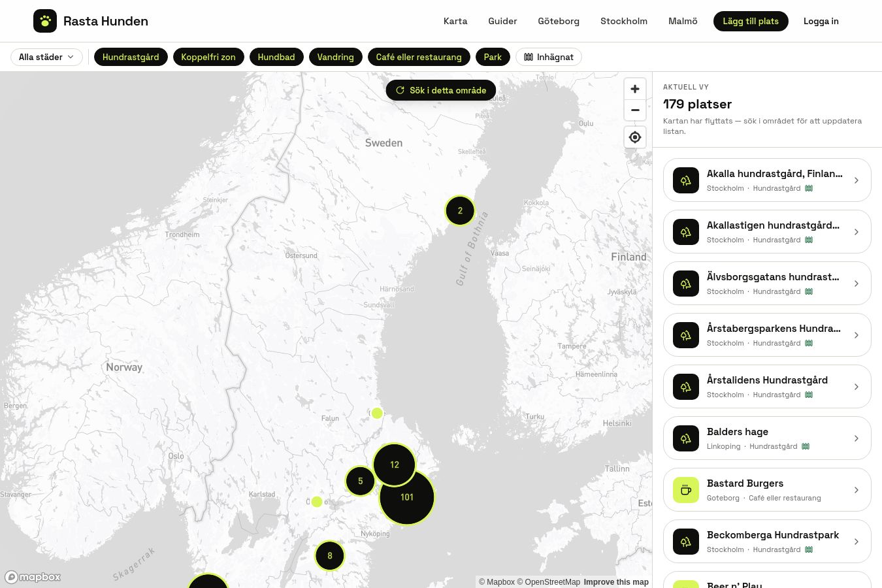Click the coffee cup icon on Bastard Burgers

pos(686,490)
